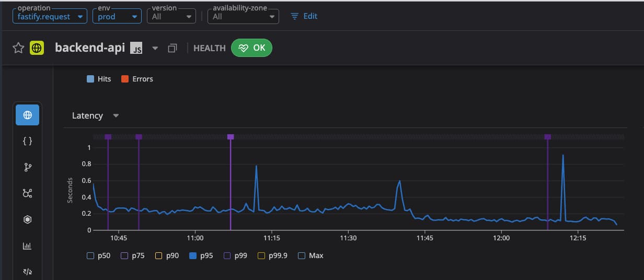Open the bar chart sidebar icon
Viewport: 644px width, 280px height.
coord(28,246)
